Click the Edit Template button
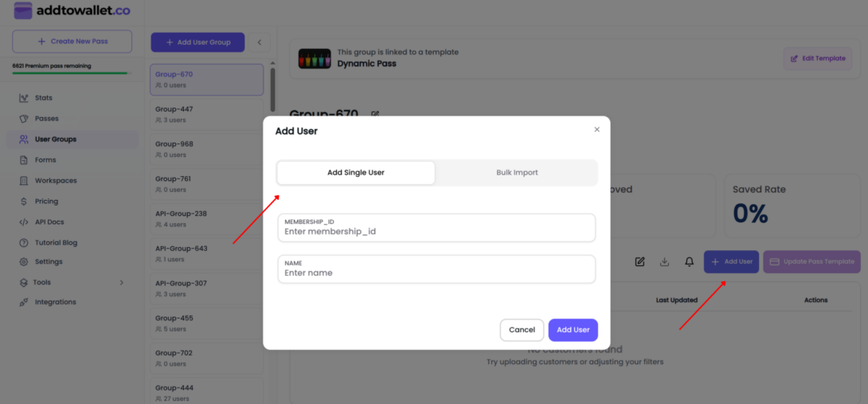This screenshot has height=404, width=868. pos(818,58)
